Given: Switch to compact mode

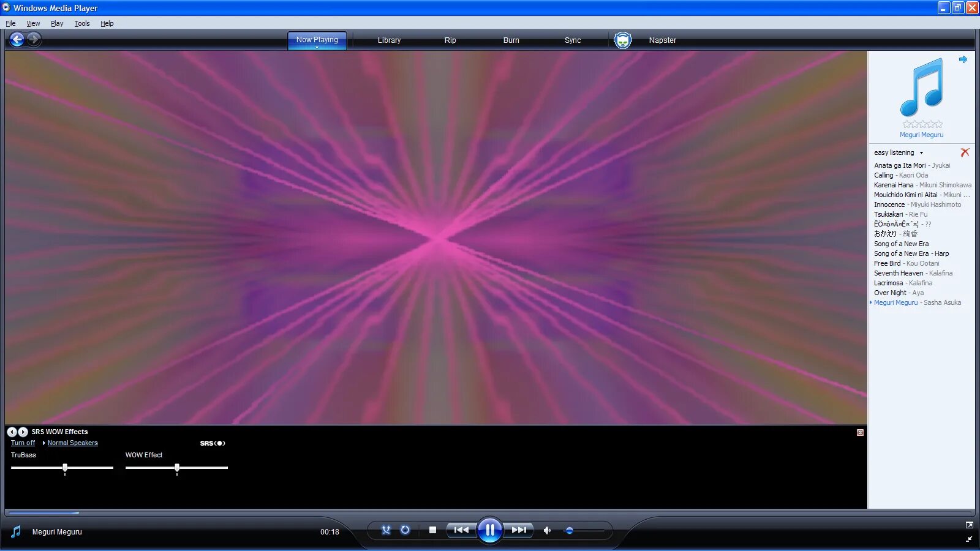Looking at the screenshot, I should (x=969, y=539).
